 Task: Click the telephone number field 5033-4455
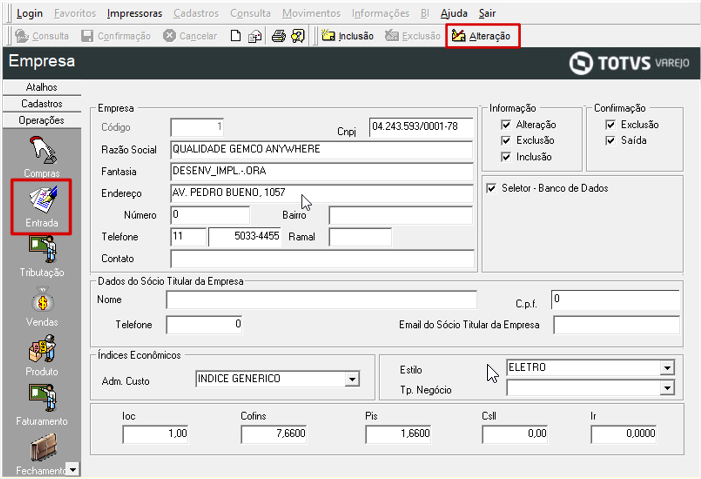245,237
